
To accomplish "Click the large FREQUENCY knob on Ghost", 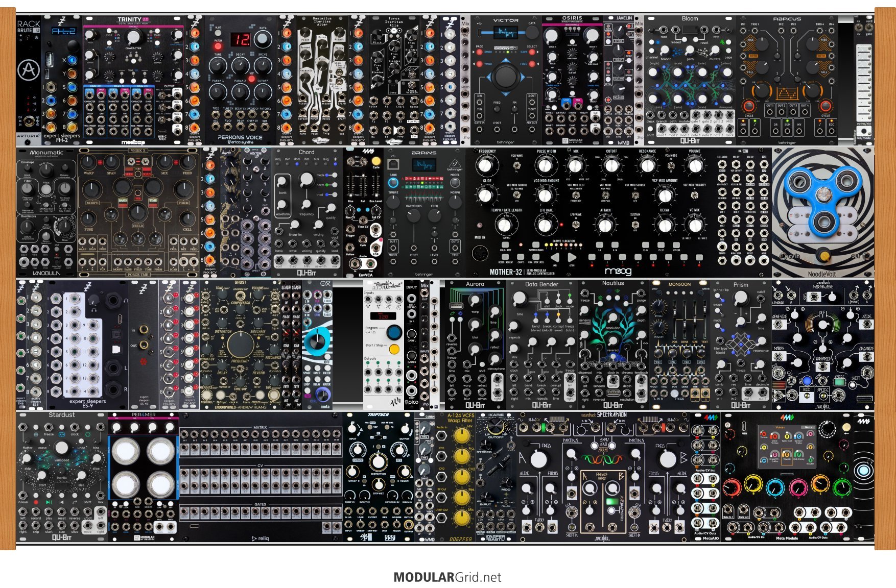I will [x=240, y=345].
